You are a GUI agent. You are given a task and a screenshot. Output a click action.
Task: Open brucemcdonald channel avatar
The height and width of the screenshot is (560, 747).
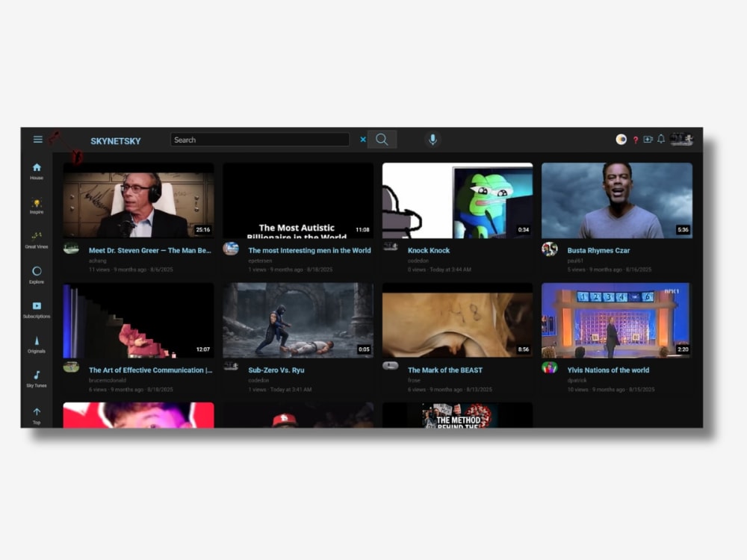coord(72,367)
